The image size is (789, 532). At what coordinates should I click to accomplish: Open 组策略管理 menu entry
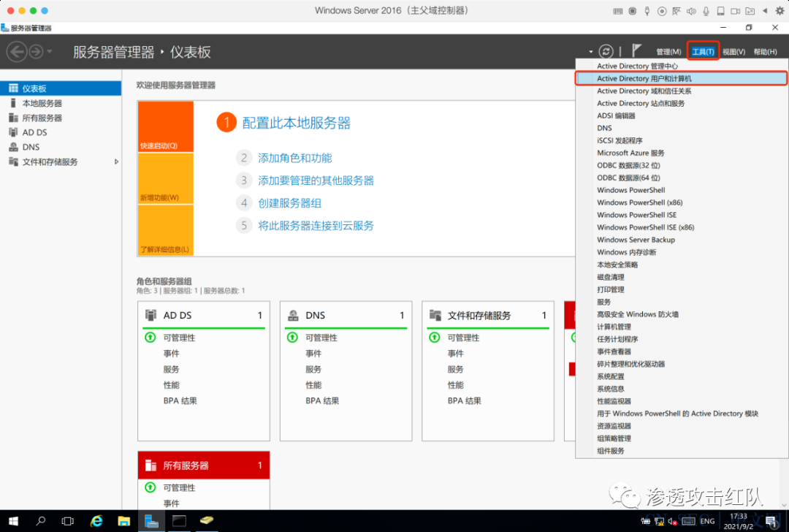(x=682, y=438)
